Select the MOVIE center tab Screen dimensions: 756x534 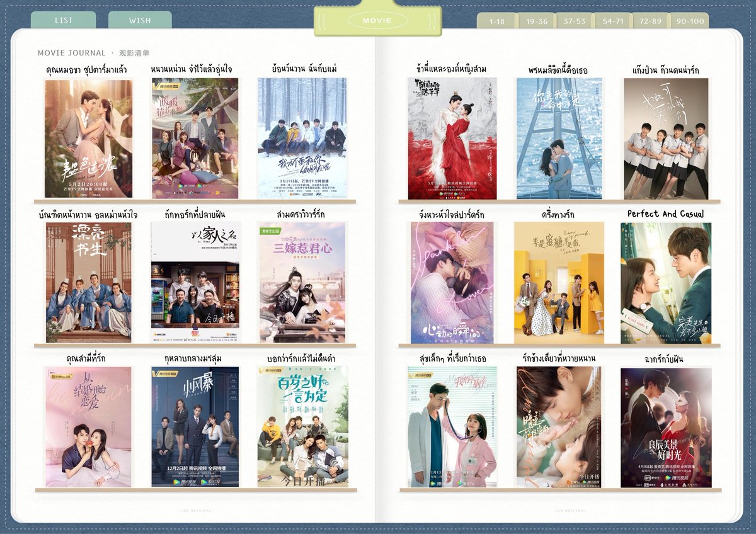click(377, 21)
